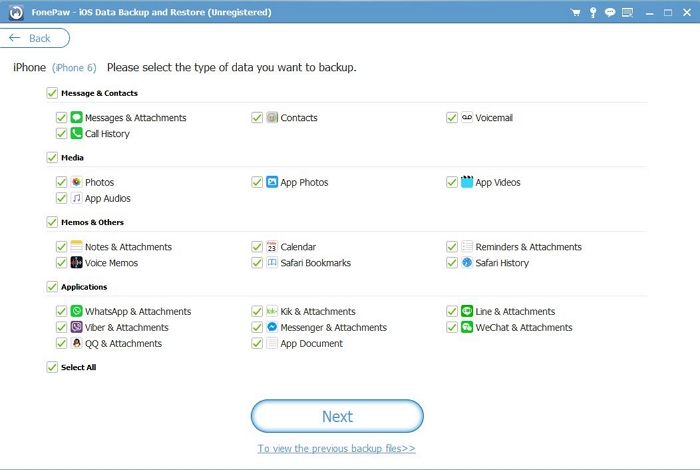Disable the Safari History checkbox
Viewport: 700px width, 470px height.
[x=452, y=262]
